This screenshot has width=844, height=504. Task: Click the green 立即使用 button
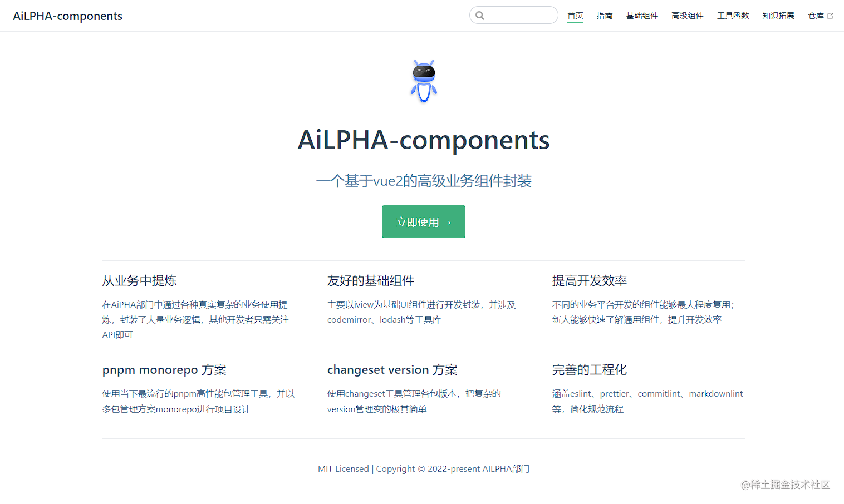click(x=424, y=222)
